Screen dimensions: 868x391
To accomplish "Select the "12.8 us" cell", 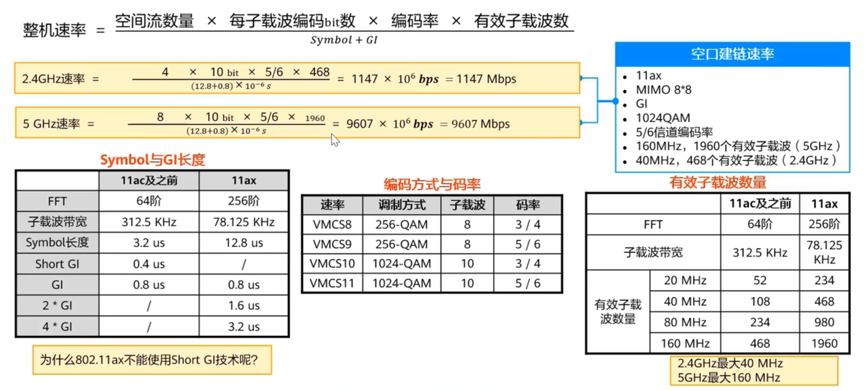I will [244, 243].
